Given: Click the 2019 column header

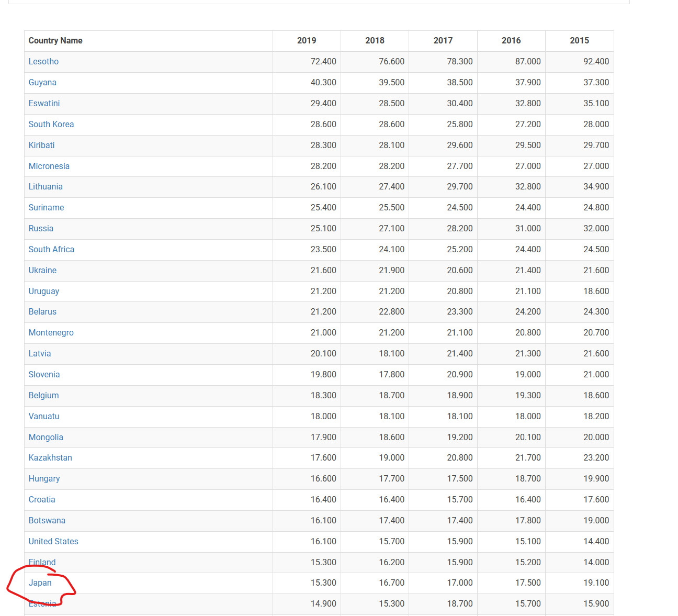Looking at the screenshot, I should click(307, 40).
